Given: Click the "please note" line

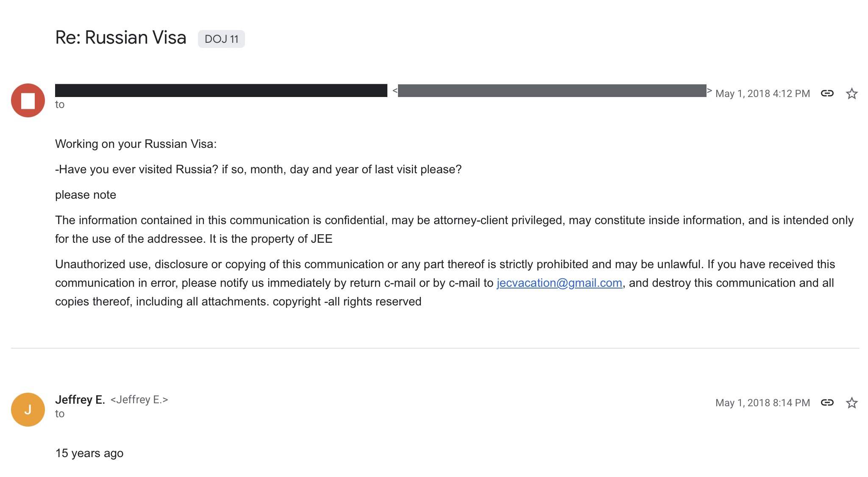Looking at the screenshot, I should (86, 195).
